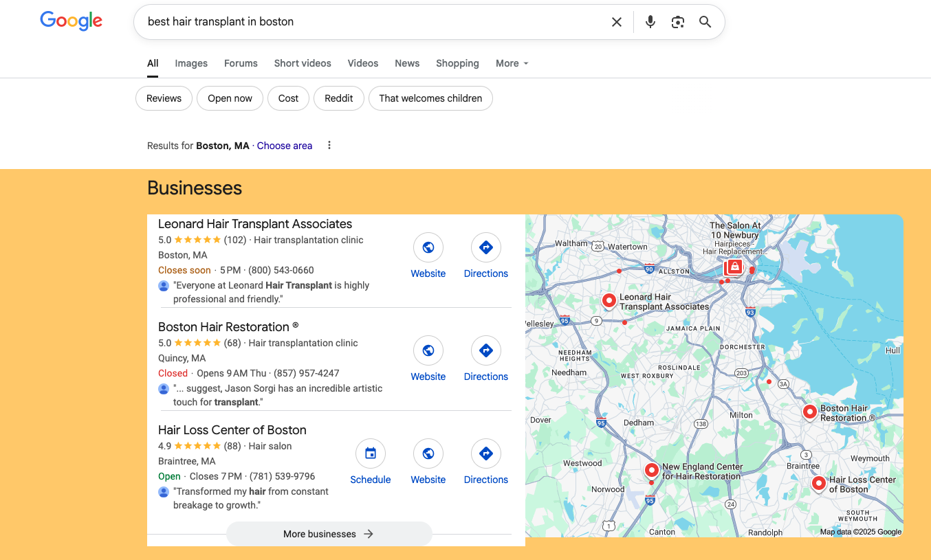Click phone number (781) 539-9796

pyautogui.click(x=283, y=476)
